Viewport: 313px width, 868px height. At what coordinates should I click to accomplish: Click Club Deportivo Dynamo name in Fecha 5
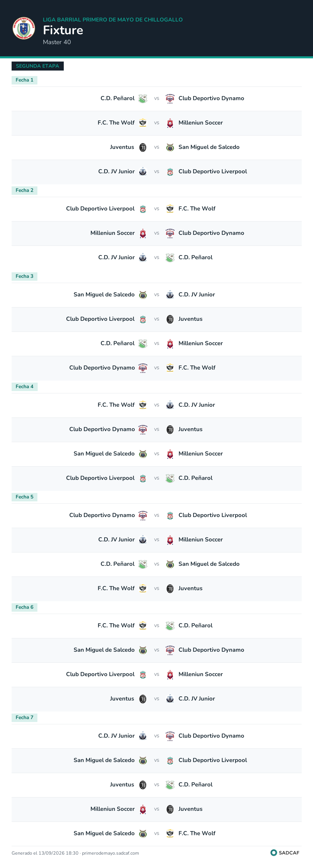(102, 515)
